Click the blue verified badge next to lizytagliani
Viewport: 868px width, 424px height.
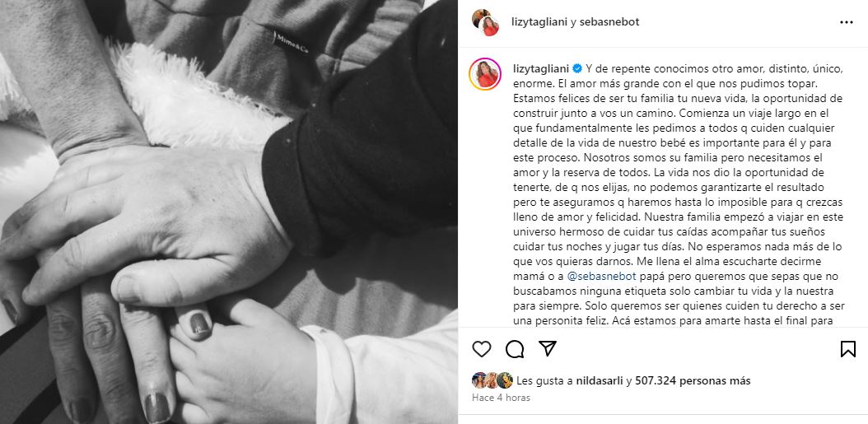(576, 68)
